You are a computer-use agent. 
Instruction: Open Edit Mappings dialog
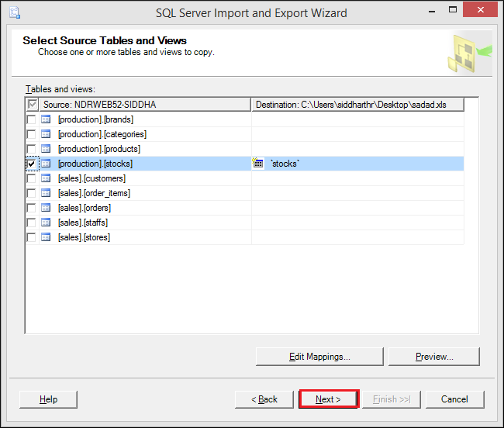tap(319, 357)
